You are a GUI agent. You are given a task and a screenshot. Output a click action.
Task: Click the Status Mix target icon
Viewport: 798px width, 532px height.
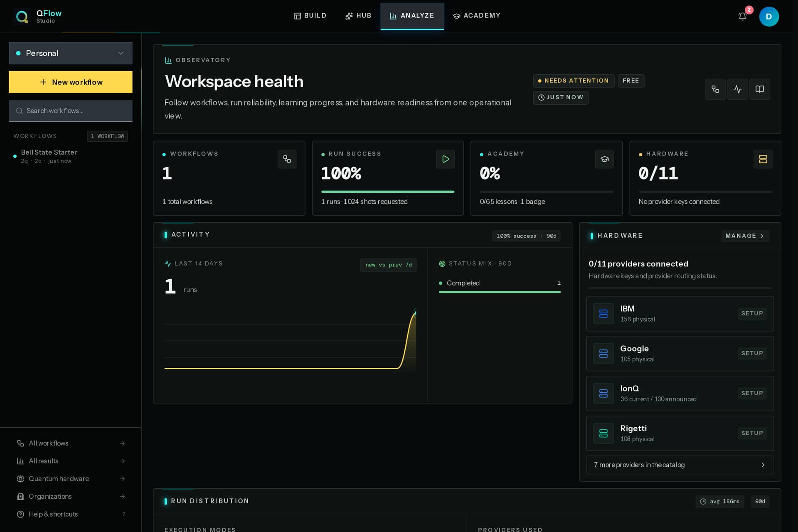(442, 264)
